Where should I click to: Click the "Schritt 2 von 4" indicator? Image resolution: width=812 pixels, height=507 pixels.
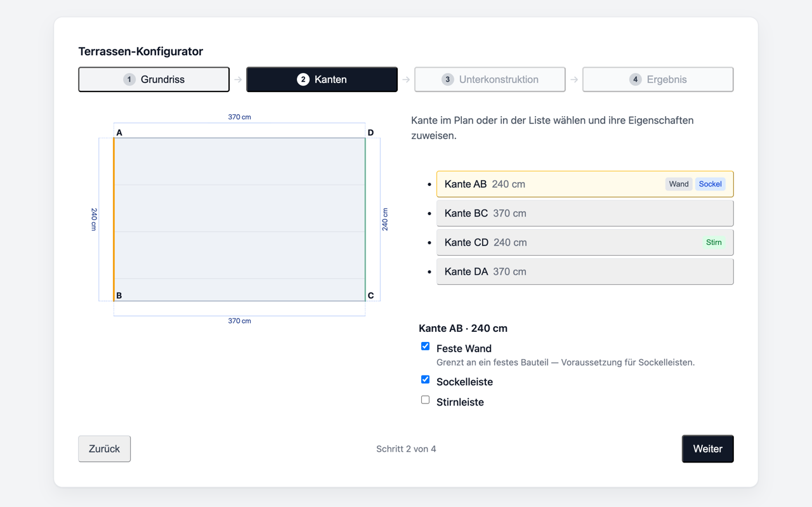pyautogui.click(x=406, y=449)
